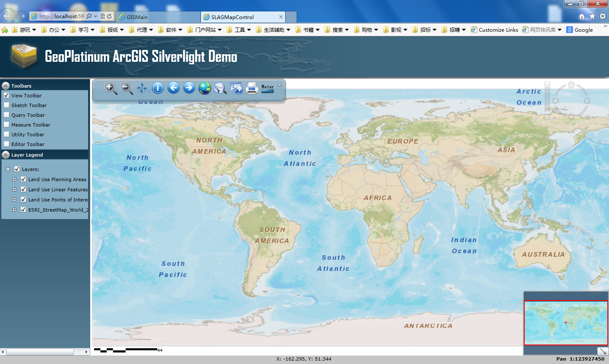
Task: Go to previous map extent arrow
Action: 173,88
